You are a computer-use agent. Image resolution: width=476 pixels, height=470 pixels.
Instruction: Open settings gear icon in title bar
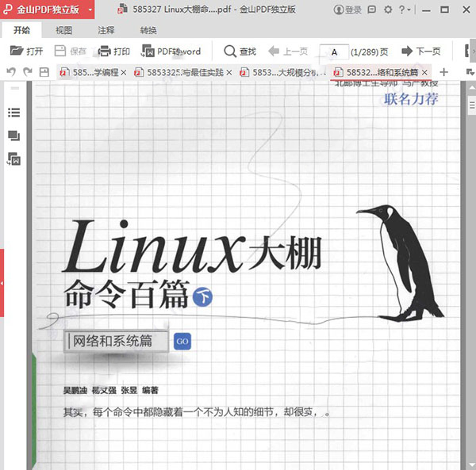point(388,10)
